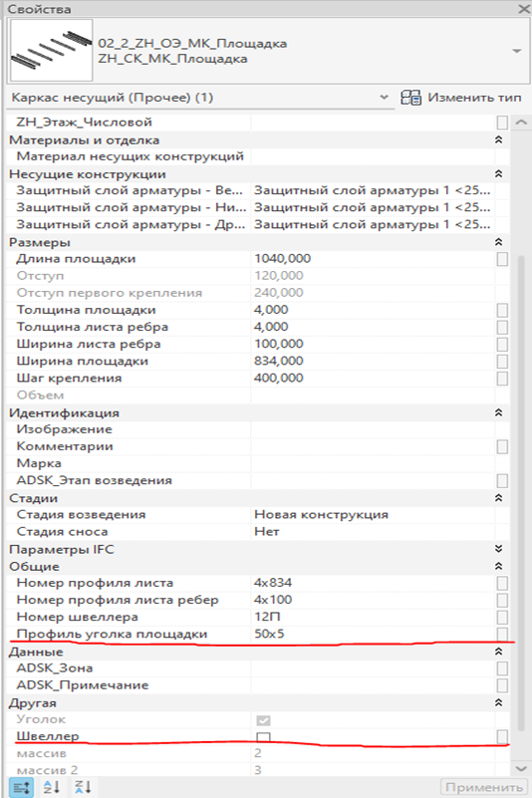Screen dimensions: 532x798
Task: Collapse the Размеры section
Action: (499, 242)
